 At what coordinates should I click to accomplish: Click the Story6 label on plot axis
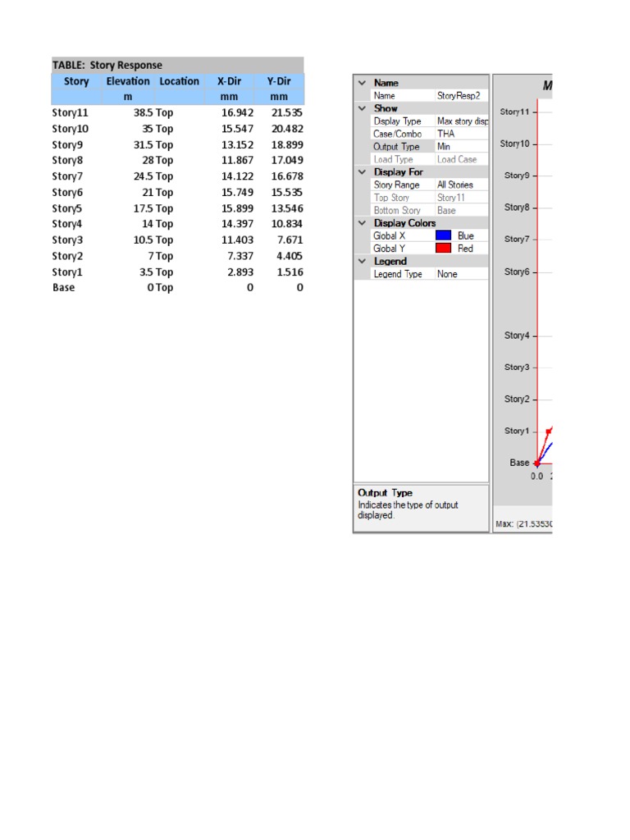[517, 272]
